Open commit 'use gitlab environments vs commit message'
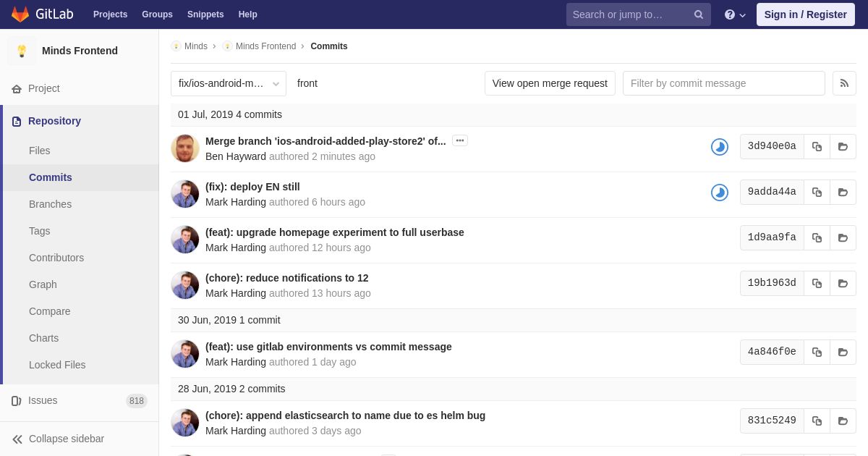The height and width of the screenshot is (456, 868). pyautogui.click(x=328, y=347)
